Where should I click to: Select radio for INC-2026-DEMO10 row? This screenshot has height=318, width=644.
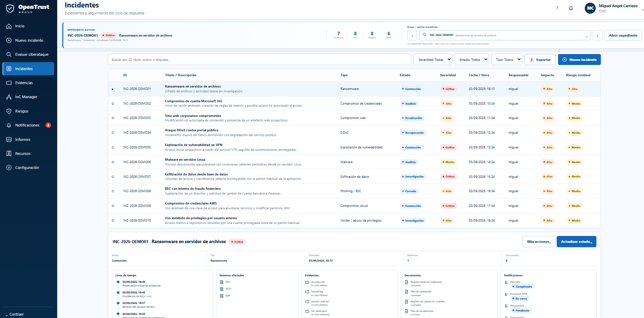click(113, 221)
